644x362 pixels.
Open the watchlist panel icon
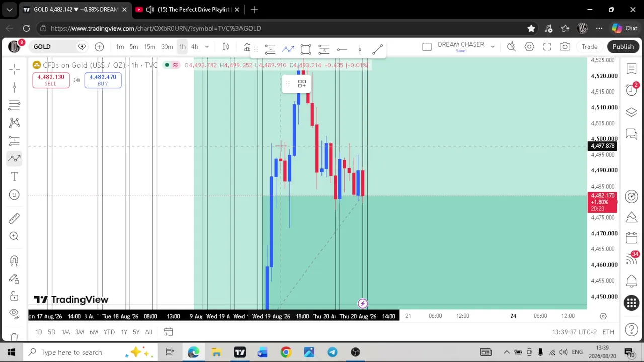(631, 68)
